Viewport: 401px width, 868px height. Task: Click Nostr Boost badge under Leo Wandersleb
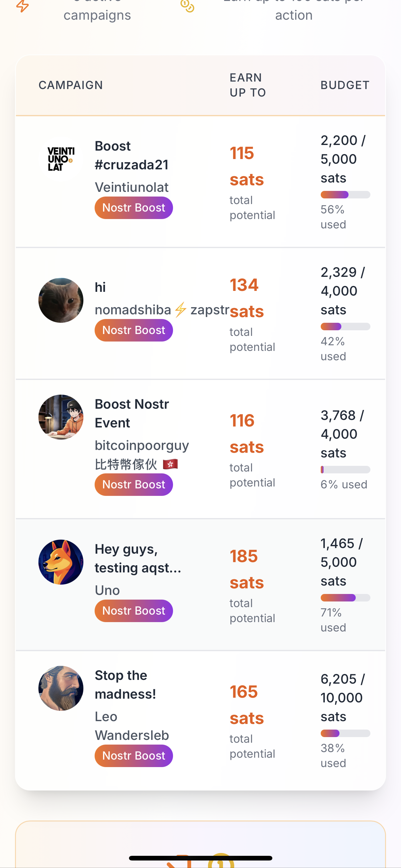point(134,756)
